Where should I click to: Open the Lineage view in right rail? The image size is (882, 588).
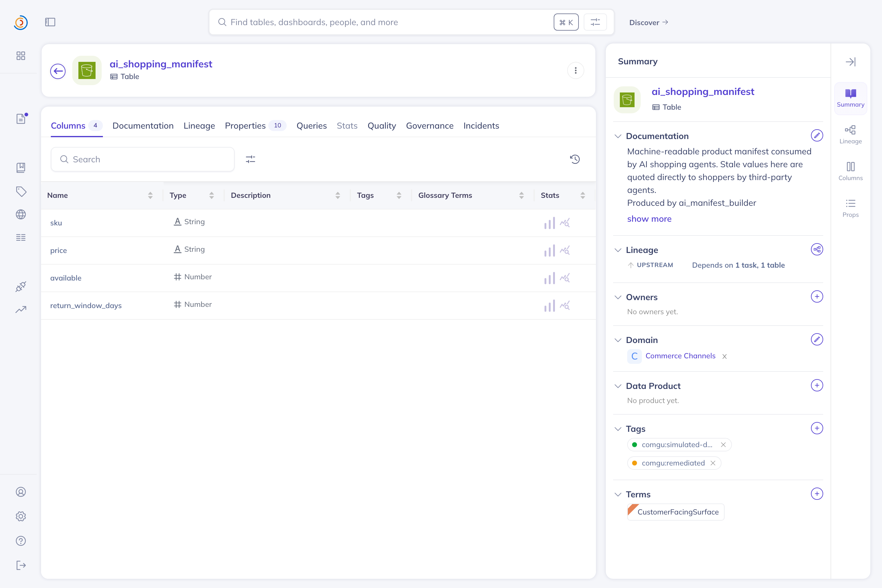(850, 135)
